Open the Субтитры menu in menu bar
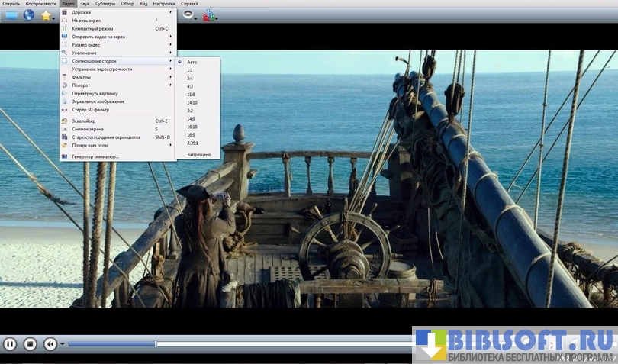Viewport: 618px width, 364px height. pos(105,4)
